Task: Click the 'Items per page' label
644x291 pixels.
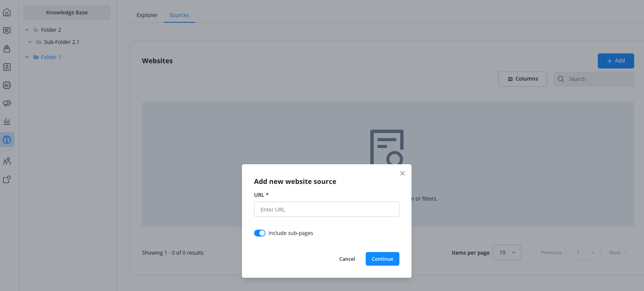Action: (471, 253)
